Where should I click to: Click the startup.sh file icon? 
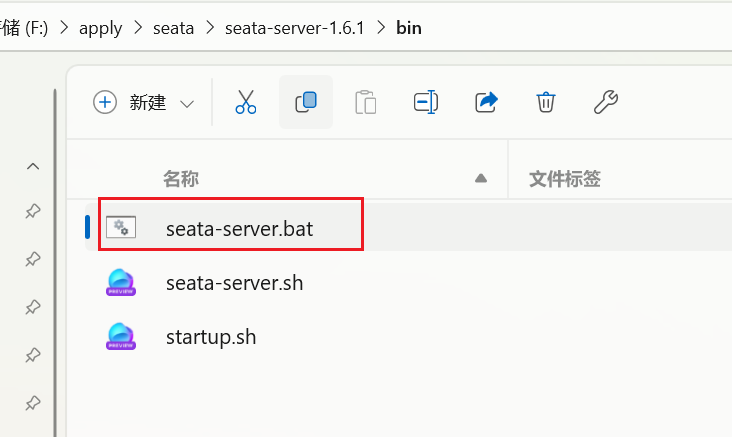(x=121, y=336)
